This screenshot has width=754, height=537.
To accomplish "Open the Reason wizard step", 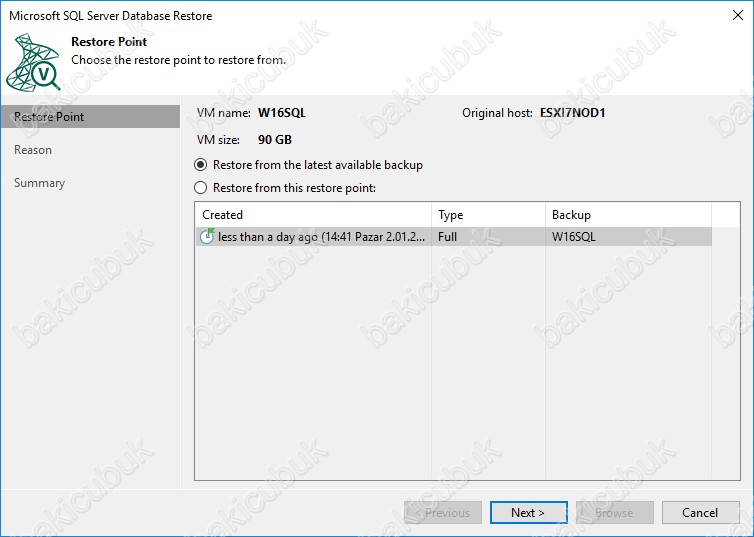I will tap(33, 150).
